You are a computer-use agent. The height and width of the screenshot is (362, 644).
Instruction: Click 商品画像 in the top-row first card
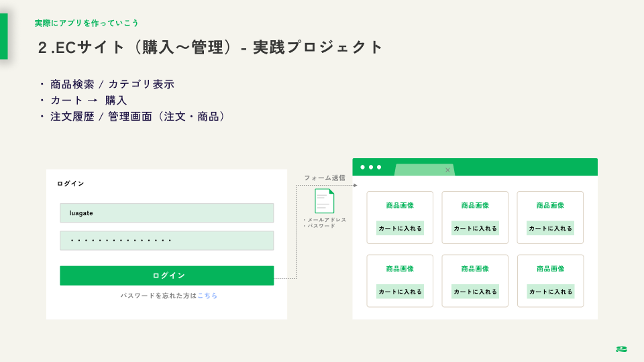[x=400, y=205]
